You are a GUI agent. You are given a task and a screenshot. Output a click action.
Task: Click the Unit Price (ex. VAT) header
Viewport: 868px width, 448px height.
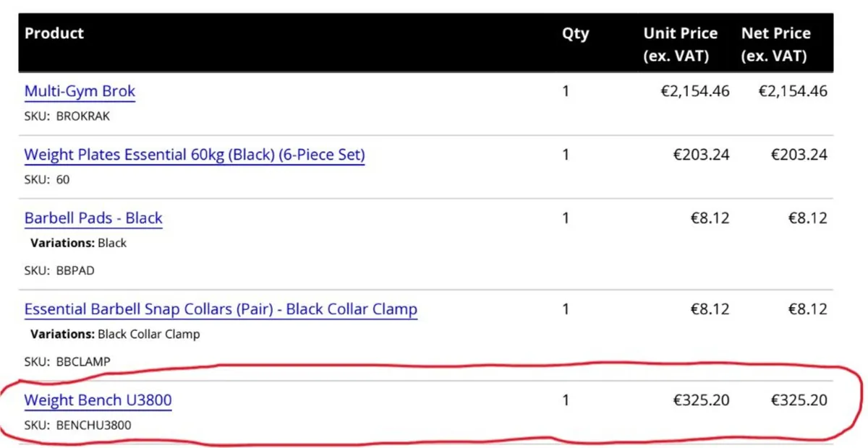(x=680, y=44)
